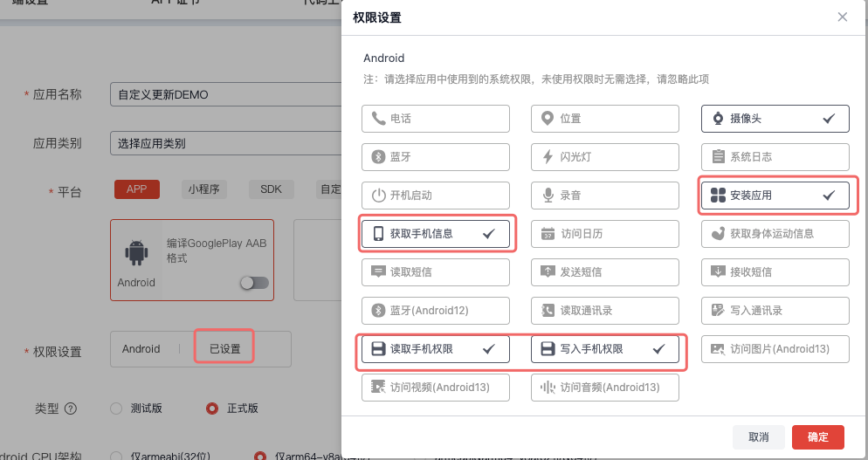868x460 pixels.
Task: Click the 取消 cancel button
Action: [x=758, y=437]
